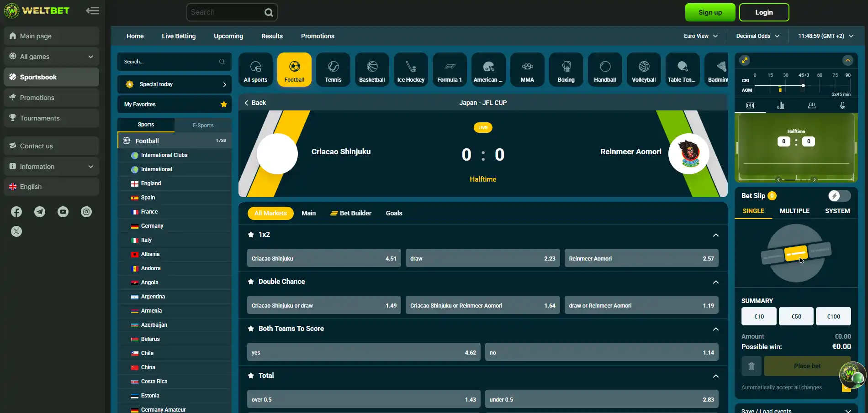Screen dimensions: 868x413
Task: Open the Telegram social link
Action: point(40,212)
